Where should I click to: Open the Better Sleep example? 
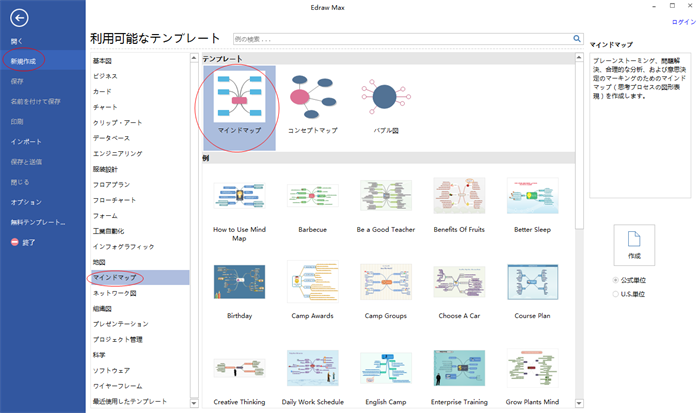(532, 196)
